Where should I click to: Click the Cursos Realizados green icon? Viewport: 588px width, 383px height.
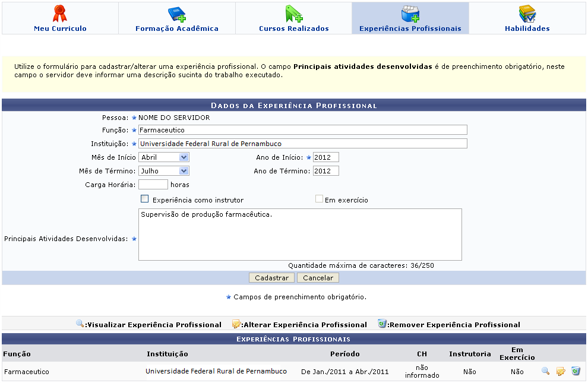pos(294,14)
